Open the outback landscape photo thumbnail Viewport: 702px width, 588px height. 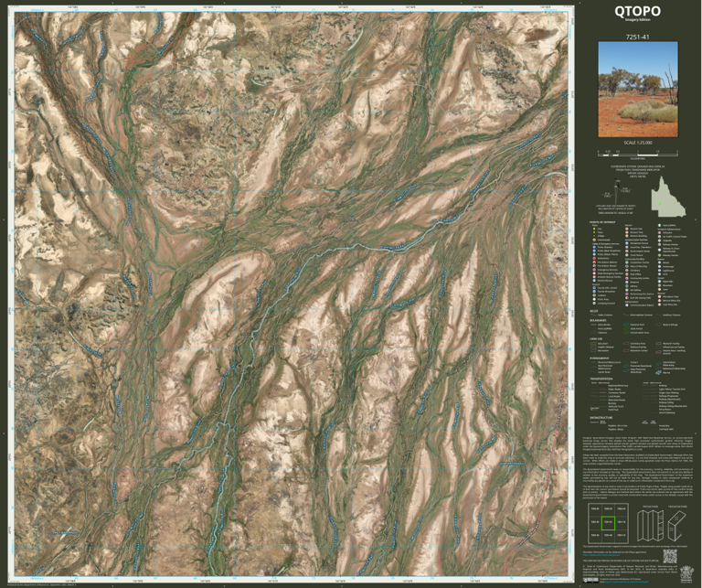pyautogui.click(x=638, y=88)
